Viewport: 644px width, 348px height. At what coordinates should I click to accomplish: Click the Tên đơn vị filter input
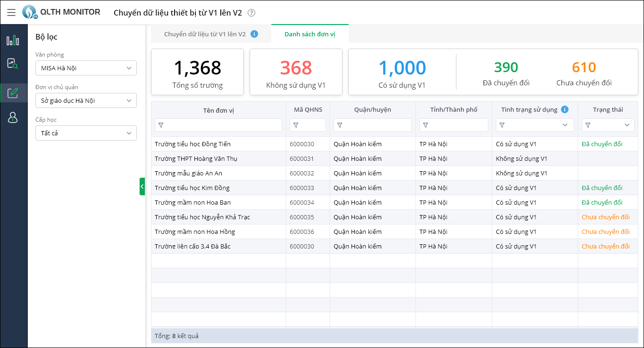click(223, 125)
